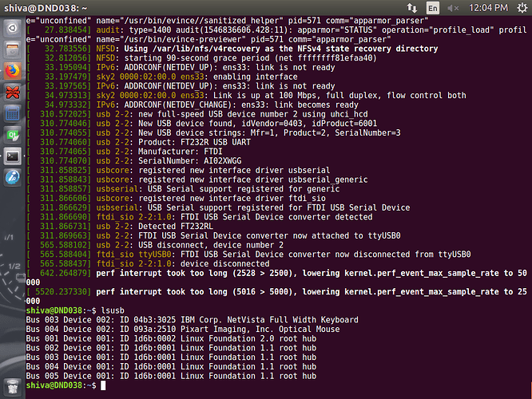Open the Trash in the launcher

pyautogui.click(x=13, y=387)
